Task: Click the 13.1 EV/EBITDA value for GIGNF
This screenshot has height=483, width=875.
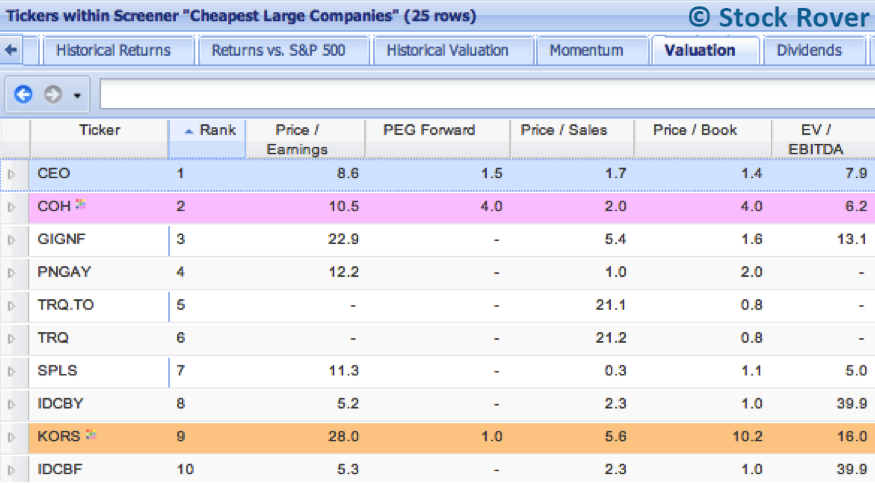Action: point(852,240)
